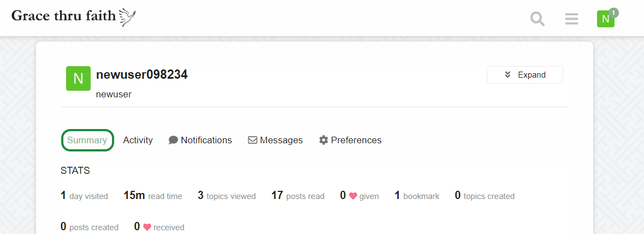This screenshot has height=234, width=644.
Task: Open the search magnifier icon
Action: coord(537,19)
